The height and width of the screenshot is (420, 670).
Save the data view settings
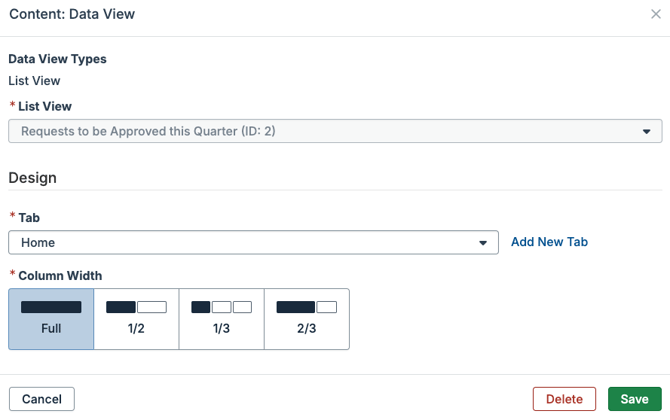click(634, 399)
